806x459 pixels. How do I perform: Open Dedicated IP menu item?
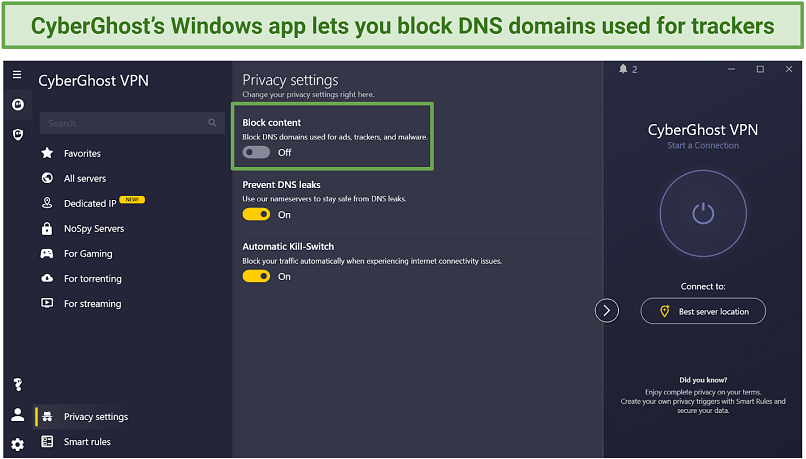tap(90, 204)
